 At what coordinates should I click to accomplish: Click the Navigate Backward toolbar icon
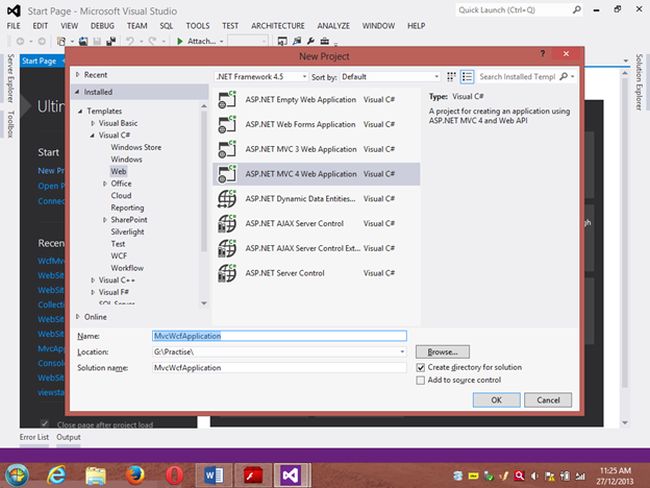point(20,41)
